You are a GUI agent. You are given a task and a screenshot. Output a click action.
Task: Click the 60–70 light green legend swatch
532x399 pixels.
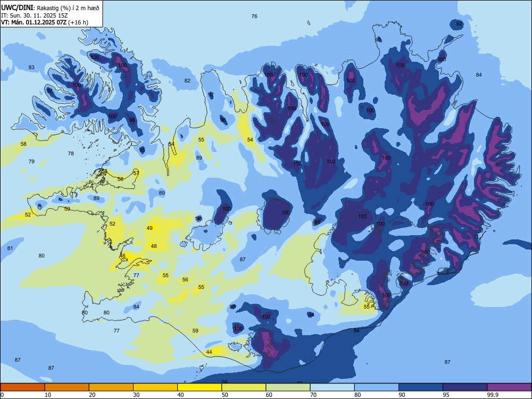288,387
